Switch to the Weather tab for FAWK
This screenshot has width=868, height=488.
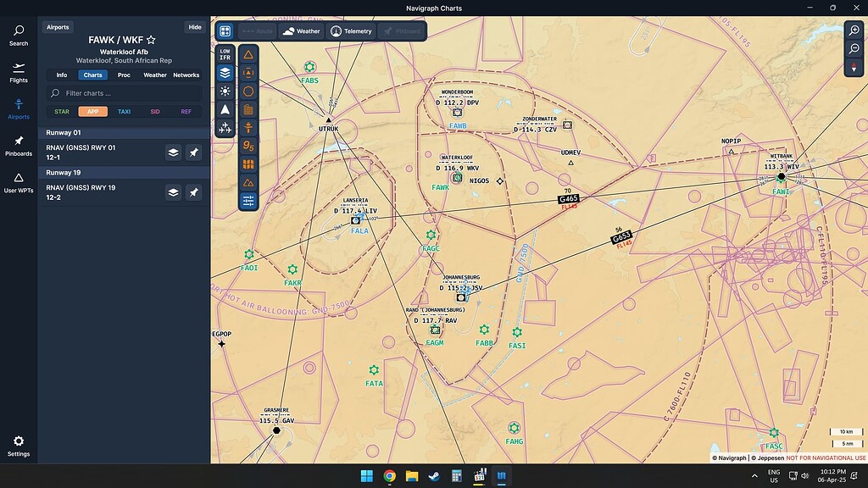154,75
